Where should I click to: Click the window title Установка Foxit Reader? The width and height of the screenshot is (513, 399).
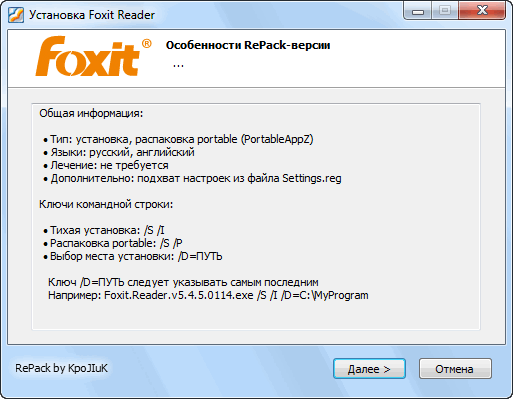pos(92,15)
